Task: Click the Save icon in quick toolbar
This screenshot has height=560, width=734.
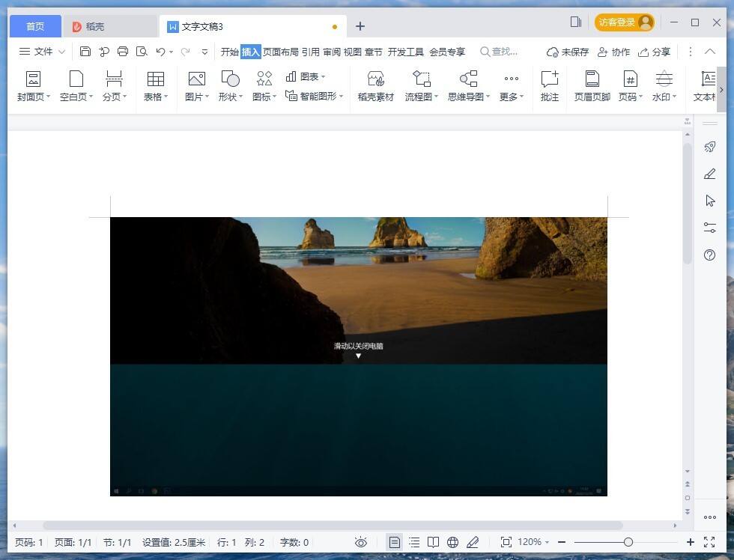Action: [85, 52]
